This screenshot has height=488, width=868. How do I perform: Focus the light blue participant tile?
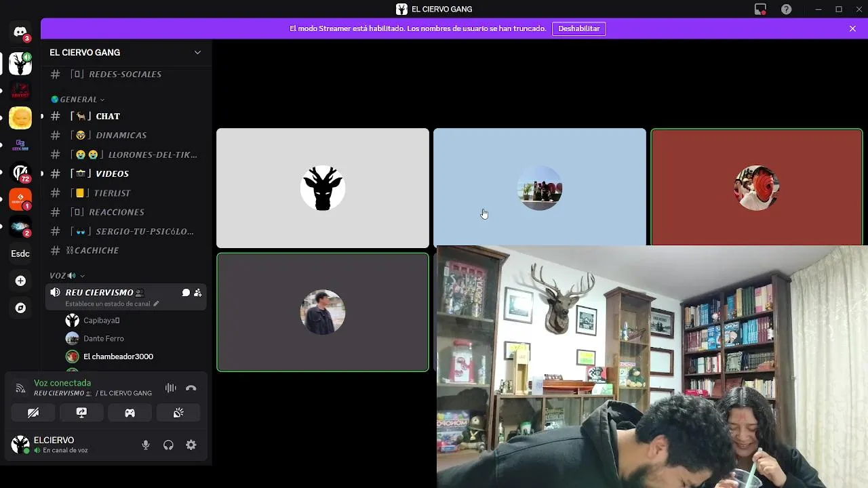[540, 186]
